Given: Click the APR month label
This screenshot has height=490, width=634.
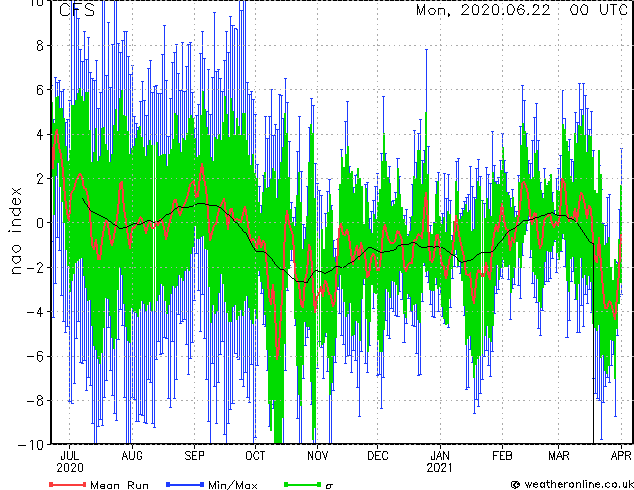Looking at the screenshot, I should click(x=621, y=456).
